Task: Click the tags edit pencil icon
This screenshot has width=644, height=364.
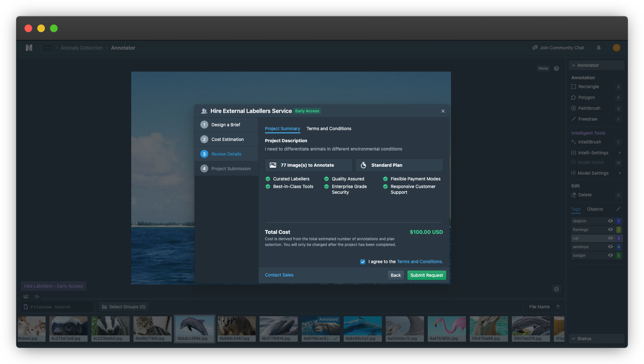Action: point(618,209)
